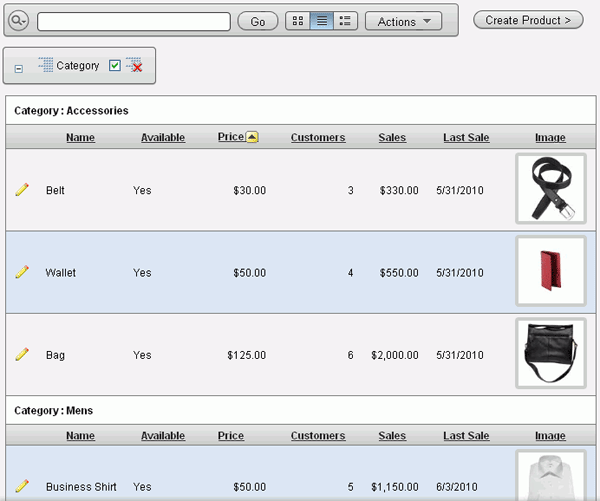Click the $330.00 sales value
Image resolution: width=600 pixels, height=501 pixels.
click(399, 190)
